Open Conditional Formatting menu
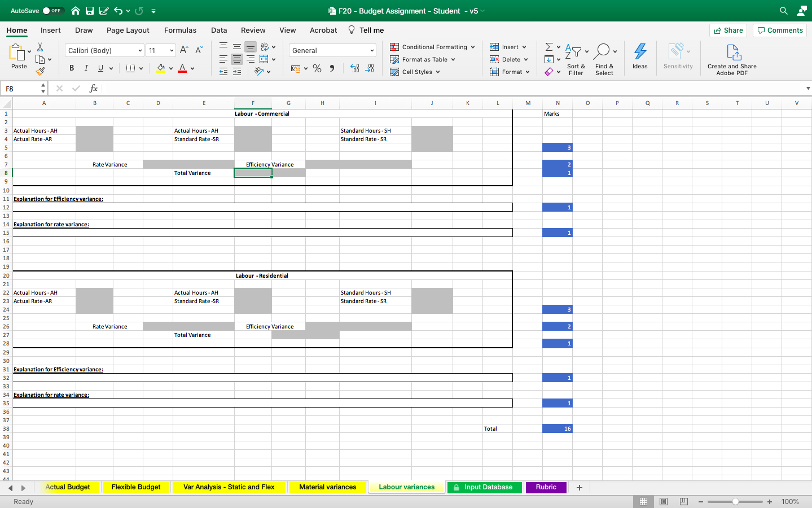Image resolution: width=812 pixels, height=508 pixels. [x=433, y=47]
